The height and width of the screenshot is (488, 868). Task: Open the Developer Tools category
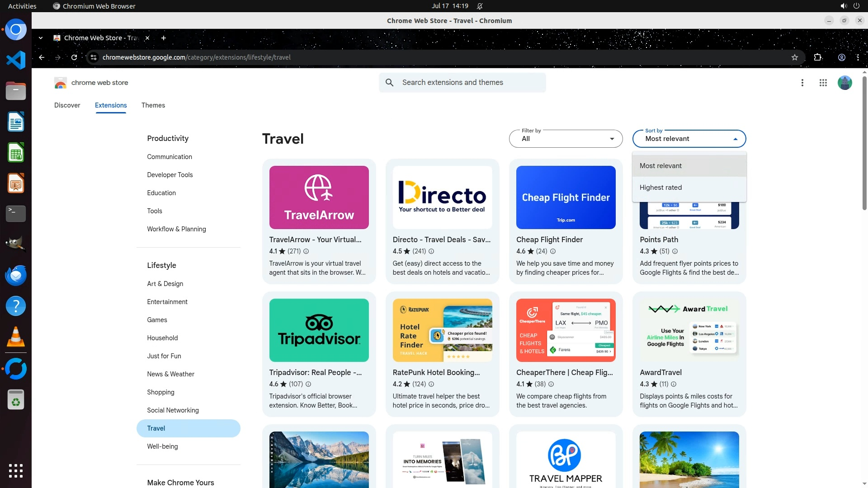pos(170,175)
